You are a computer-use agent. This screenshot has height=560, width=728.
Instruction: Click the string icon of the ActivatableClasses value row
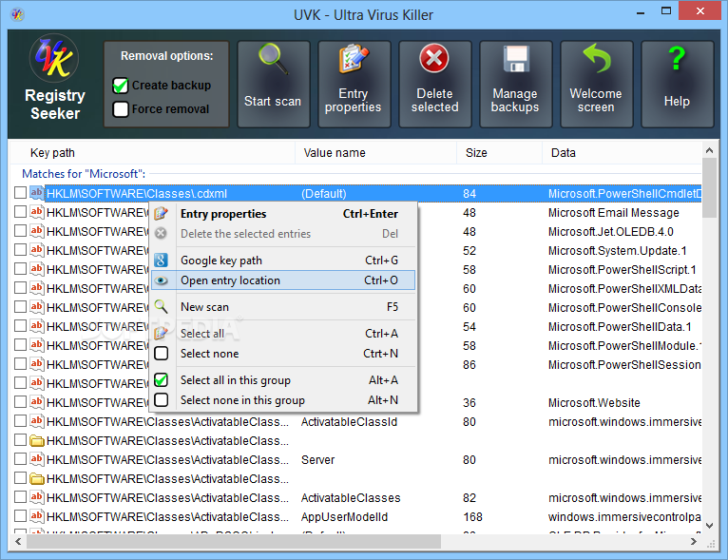point(37,497)
